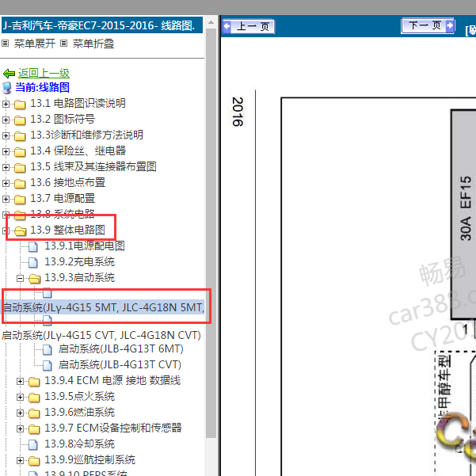
Task: Select 启动系统(JLγ-4G15 CVT, JLC-4G18N CVT) entry
Action: pyautogui.click(x=101, y=335)
